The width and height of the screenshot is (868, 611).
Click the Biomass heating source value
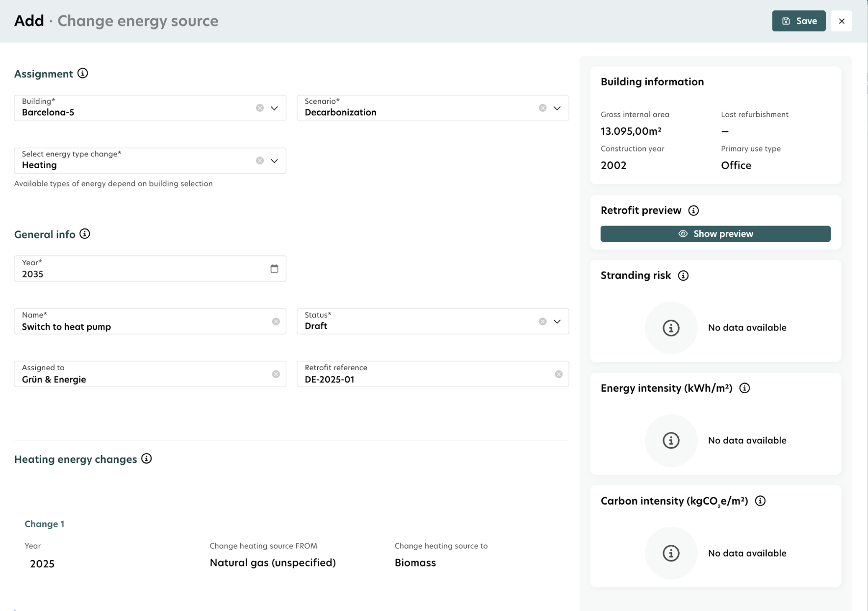pos(415,563)
